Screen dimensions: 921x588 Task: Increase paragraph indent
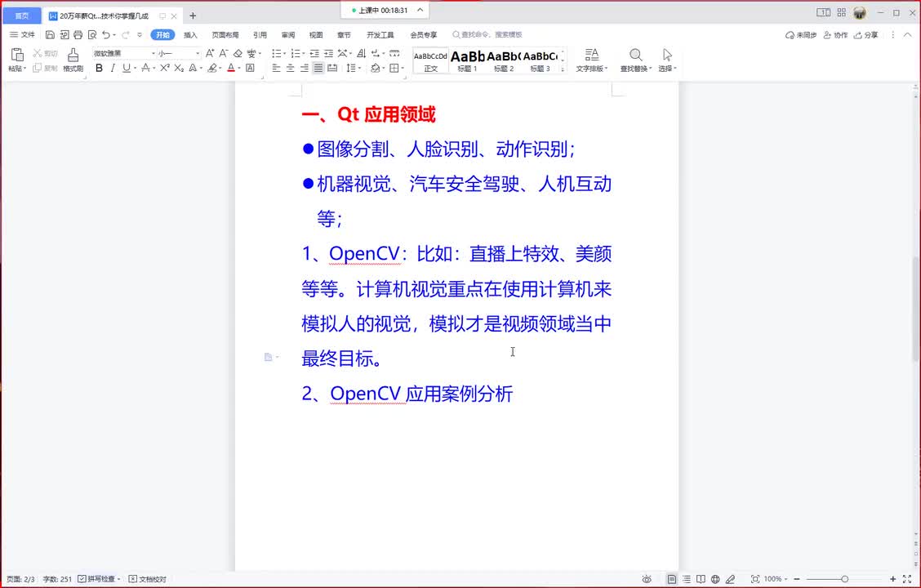click(329, 53)
